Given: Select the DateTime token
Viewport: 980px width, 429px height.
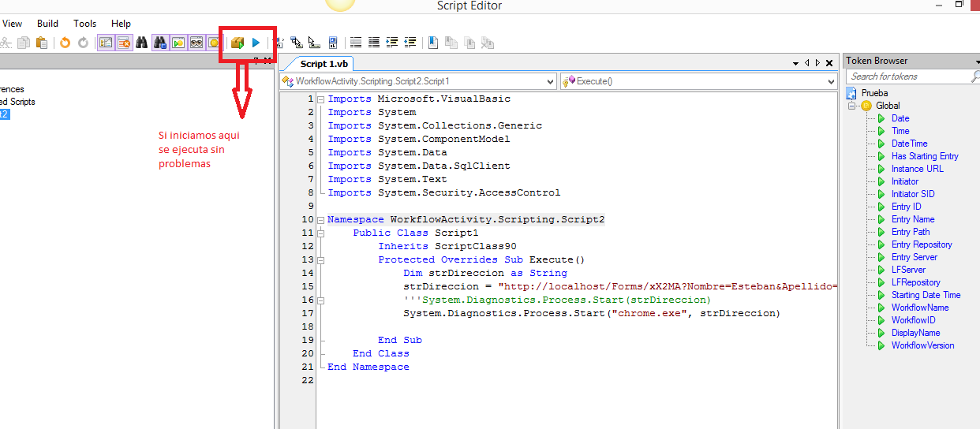Looking at the screenshot, I should click(x=909, y=144).
